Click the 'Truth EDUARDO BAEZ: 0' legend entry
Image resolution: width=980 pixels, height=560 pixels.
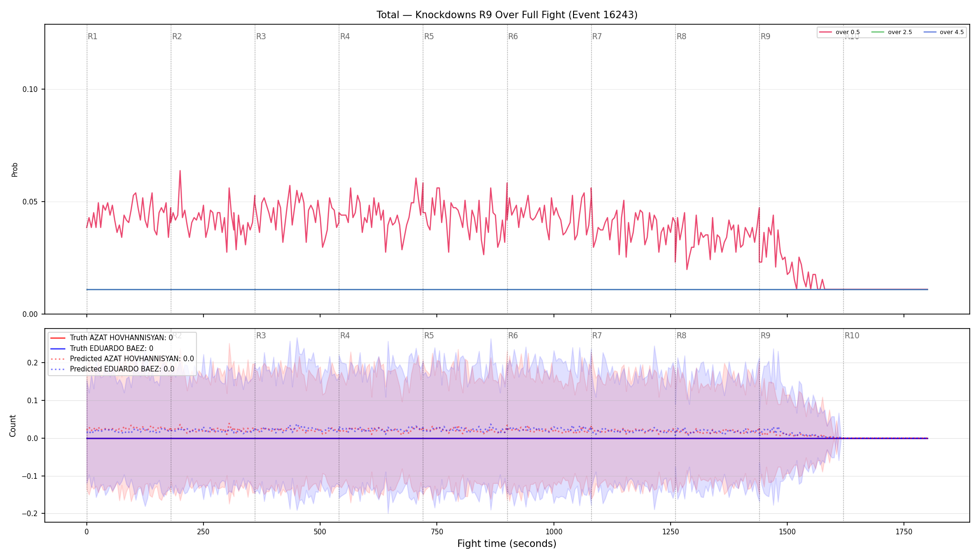click(x=102, y=348)
